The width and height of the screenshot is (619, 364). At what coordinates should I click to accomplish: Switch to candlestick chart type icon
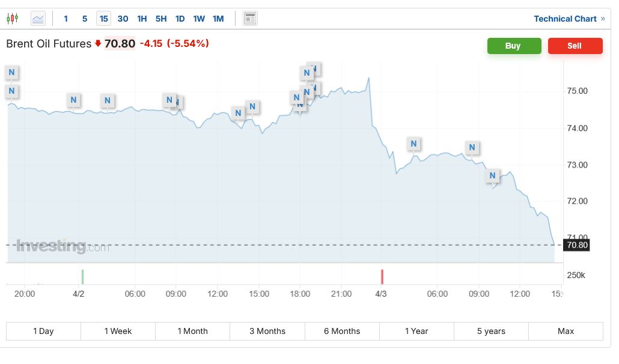coord(12,19)
